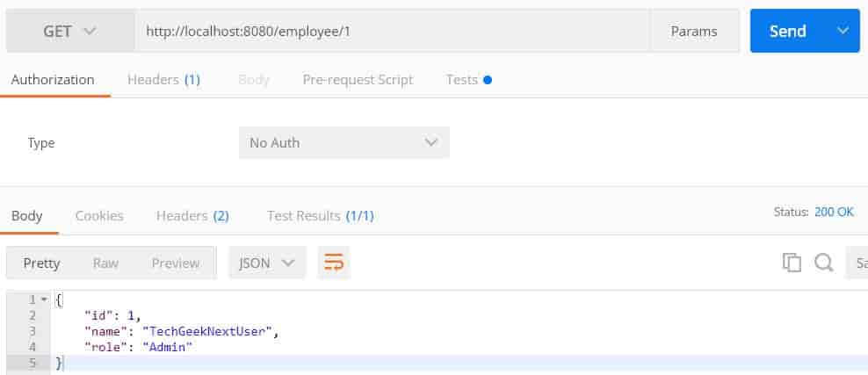
Task: Open the GET method dropdown
Action: (70, 31)
